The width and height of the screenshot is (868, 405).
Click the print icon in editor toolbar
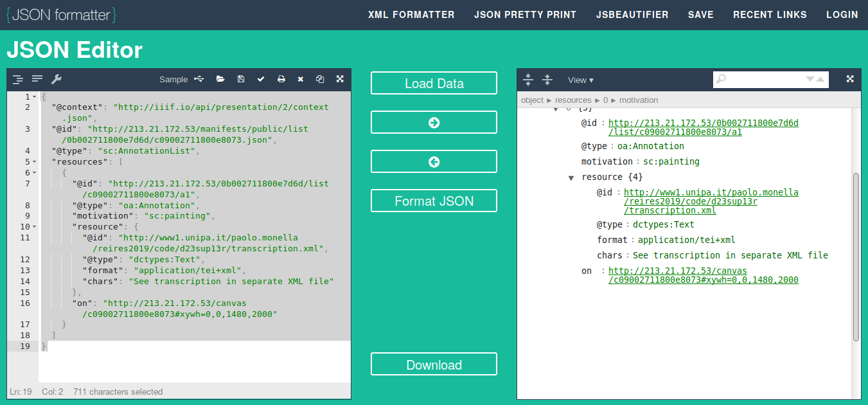[281, 79]
